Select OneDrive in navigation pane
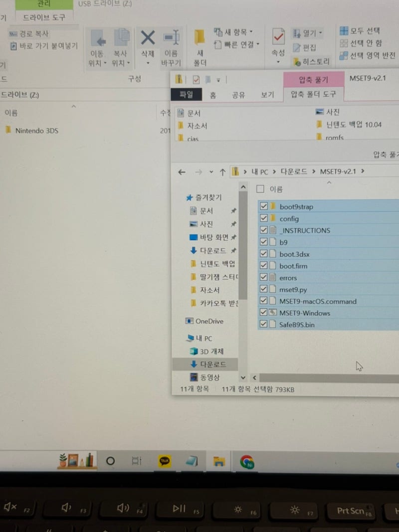The width and height of the screenshot is (399, 532). pos(204,321)
